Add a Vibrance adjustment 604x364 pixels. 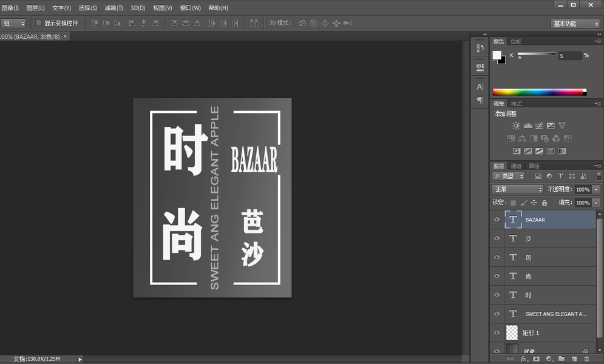tap(562, 126)
